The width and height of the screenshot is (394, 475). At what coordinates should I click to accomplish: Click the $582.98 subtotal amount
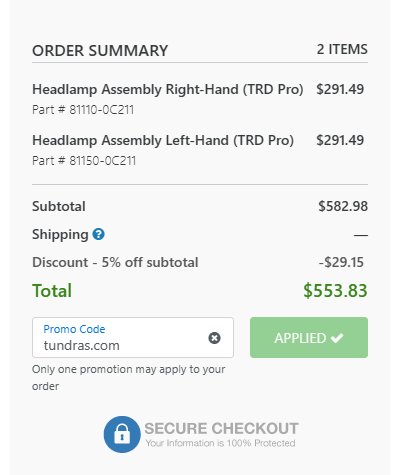coord(343,206)
